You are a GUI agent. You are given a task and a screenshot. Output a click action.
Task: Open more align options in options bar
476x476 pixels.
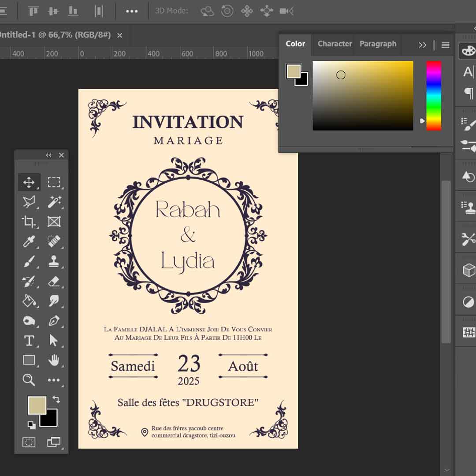[132, 11]
